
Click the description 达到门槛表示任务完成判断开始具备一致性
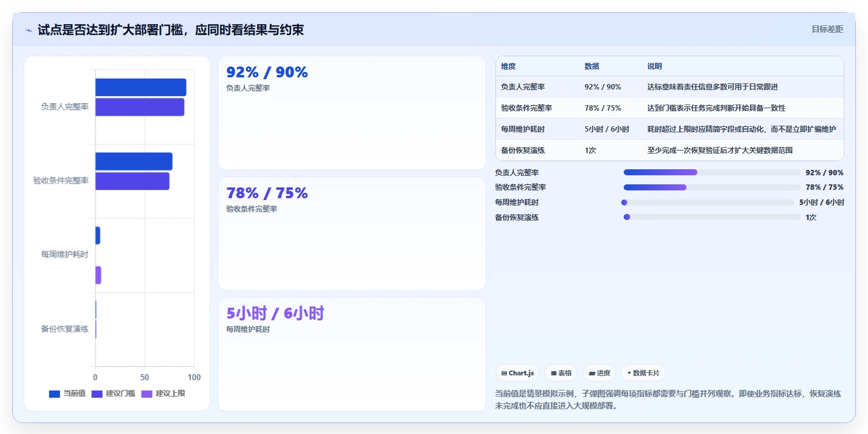click(716, 108)
